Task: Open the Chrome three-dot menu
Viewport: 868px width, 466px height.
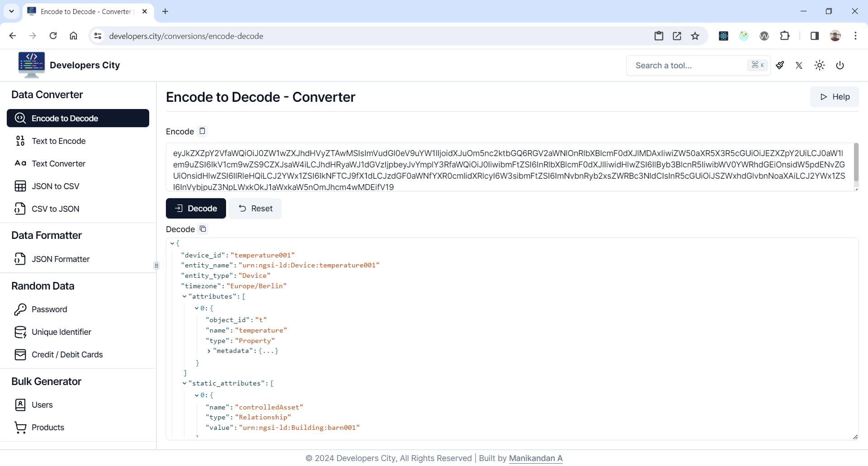Action: pyautogui.click(x=855, y=36)
